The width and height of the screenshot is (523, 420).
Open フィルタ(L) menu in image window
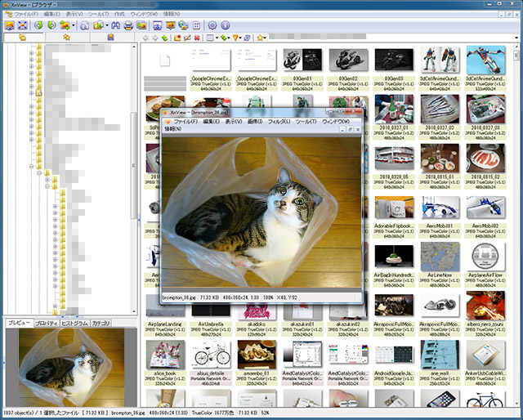pos(279,121)
